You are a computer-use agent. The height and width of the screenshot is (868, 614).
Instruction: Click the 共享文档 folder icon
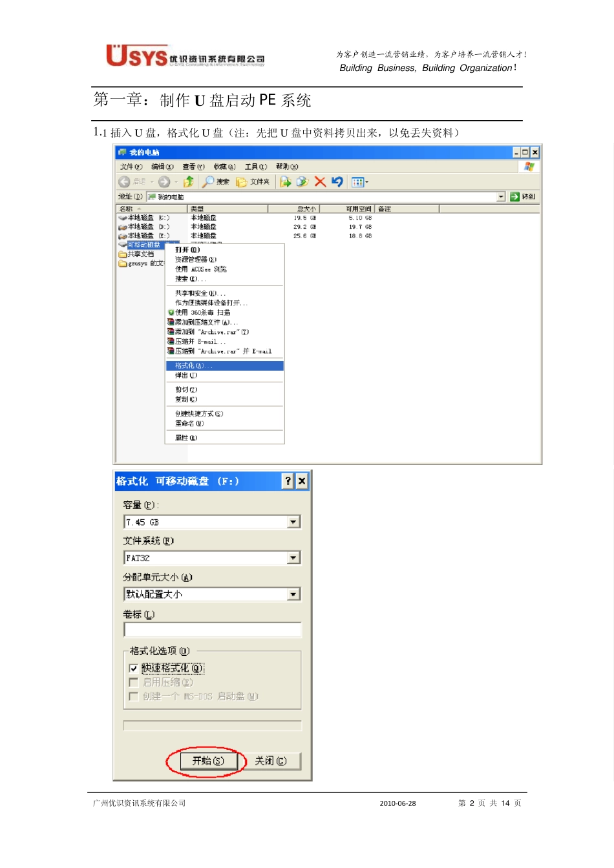coord(123,254)
